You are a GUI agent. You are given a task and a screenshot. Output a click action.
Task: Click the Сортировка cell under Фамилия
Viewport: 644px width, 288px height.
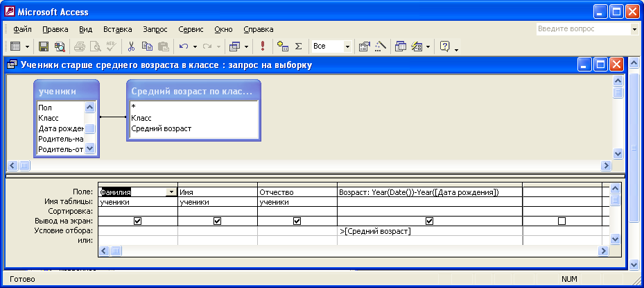138,212
